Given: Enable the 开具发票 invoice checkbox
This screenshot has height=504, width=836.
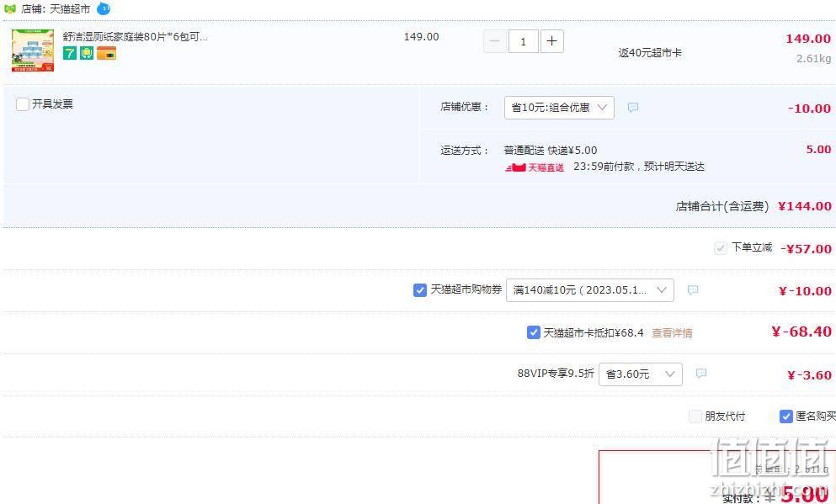Looking at the screenshot, I should coord(23,103).
